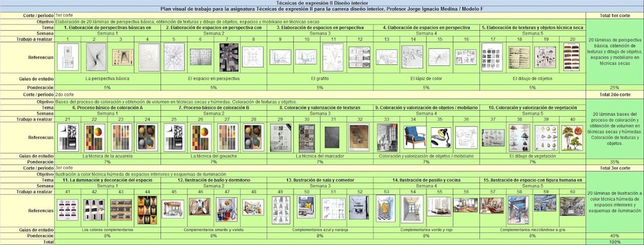
Task: Select the '40%' total weighting cell
Action: [615, 236]
